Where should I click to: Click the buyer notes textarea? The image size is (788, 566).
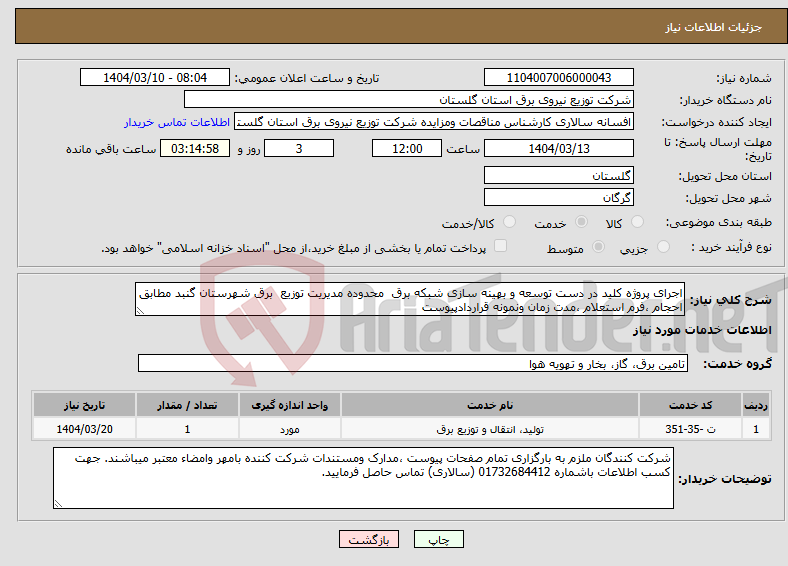(x=363, y=478)
